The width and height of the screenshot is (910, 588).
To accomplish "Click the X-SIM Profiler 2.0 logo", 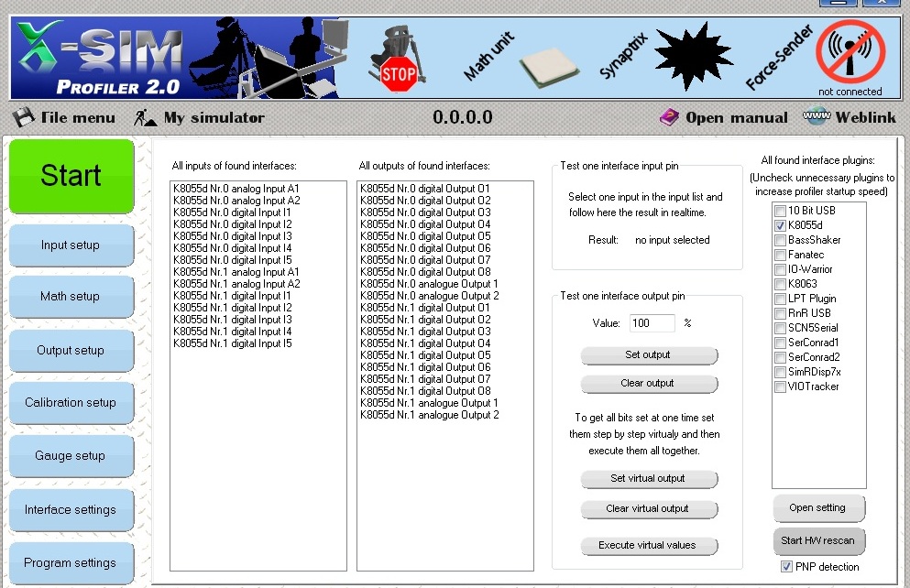I will click(x=100, y=58).
